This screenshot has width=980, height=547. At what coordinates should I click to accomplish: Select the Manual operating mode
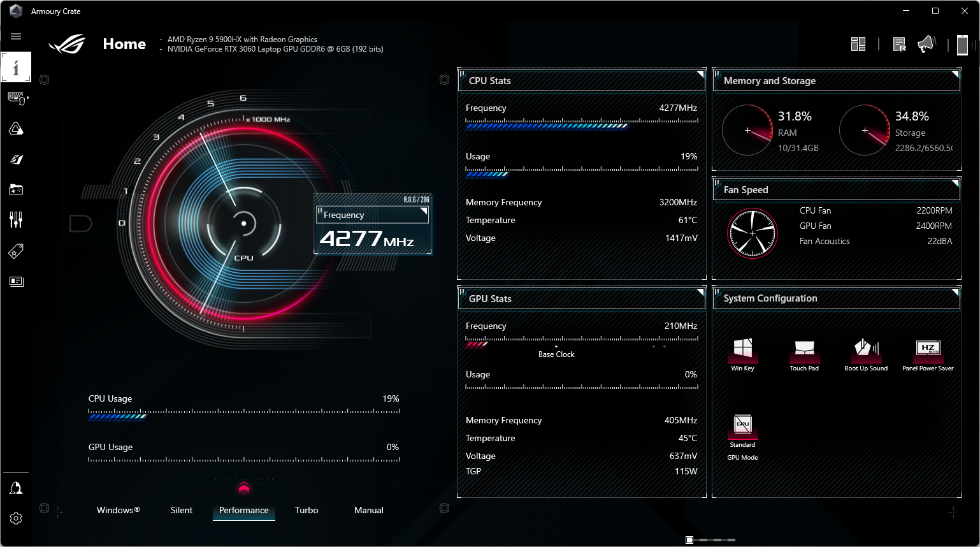[368, 510]
